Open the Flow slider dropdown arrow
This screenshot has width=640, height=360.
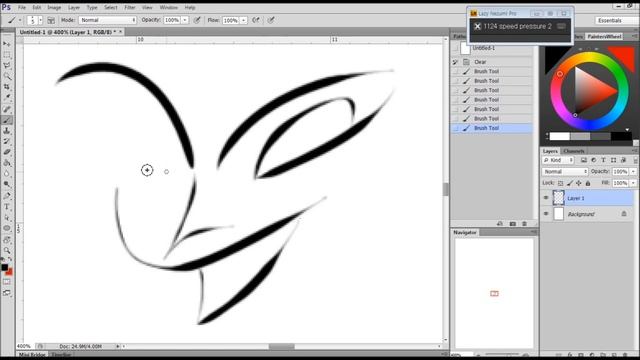(x=244, y=20)
